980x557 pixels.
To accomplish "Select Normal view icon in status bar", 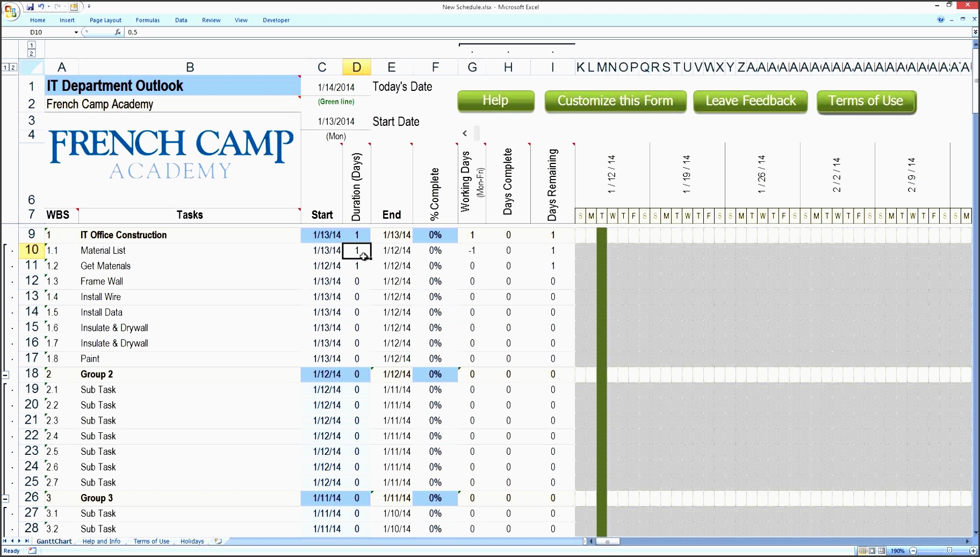I will 863,551.
